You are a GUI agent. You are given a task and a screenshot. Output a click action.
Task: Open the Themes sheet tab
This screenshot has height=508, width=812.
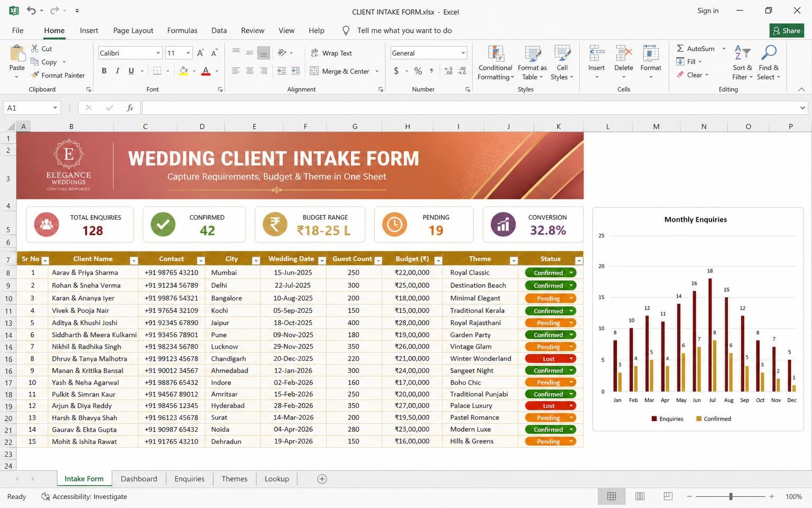[235, 479]
